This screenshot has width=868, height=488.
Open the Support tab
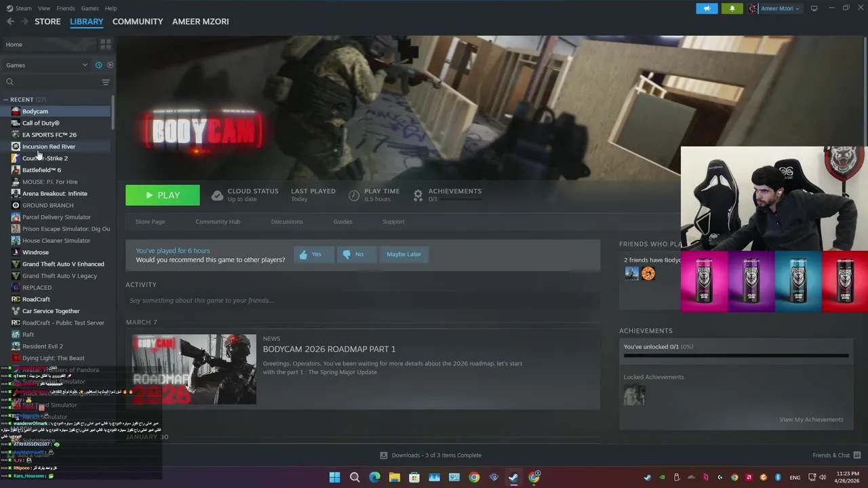(393, 222)
